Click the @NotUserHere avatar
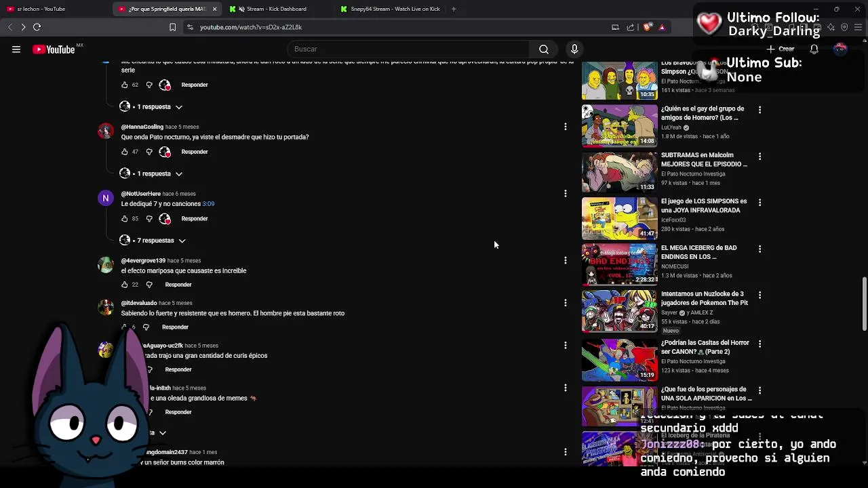The height and width of the screenshot is (488, 868). [105, 198]
